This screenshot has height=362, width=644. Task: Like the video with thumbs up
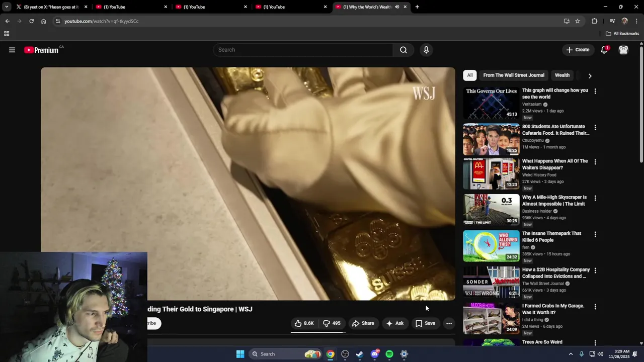304,323
